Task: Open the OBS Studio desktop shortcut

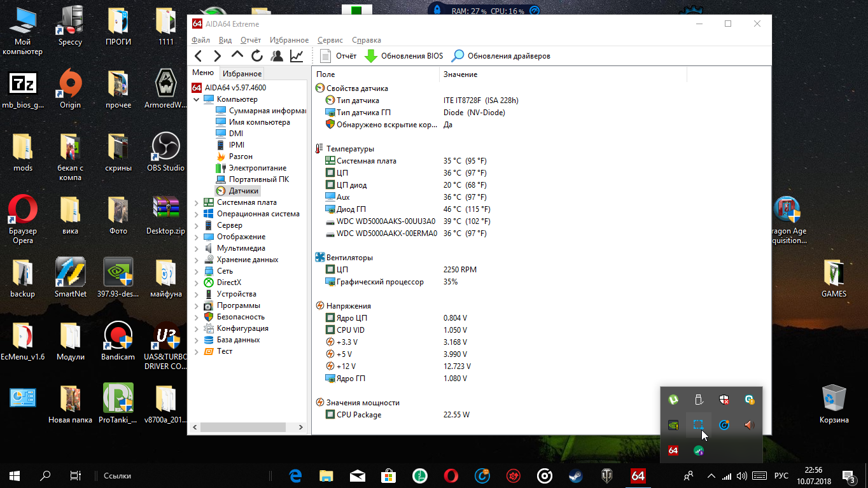Action: [165, 151]
